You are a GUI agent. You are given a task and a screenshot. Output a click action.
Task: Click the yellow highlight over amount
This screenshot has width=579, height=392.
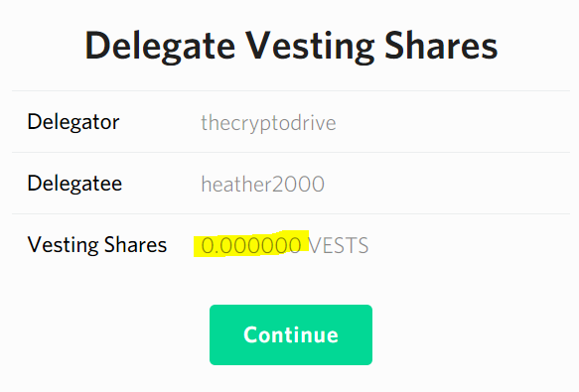(x=251, y=243)
